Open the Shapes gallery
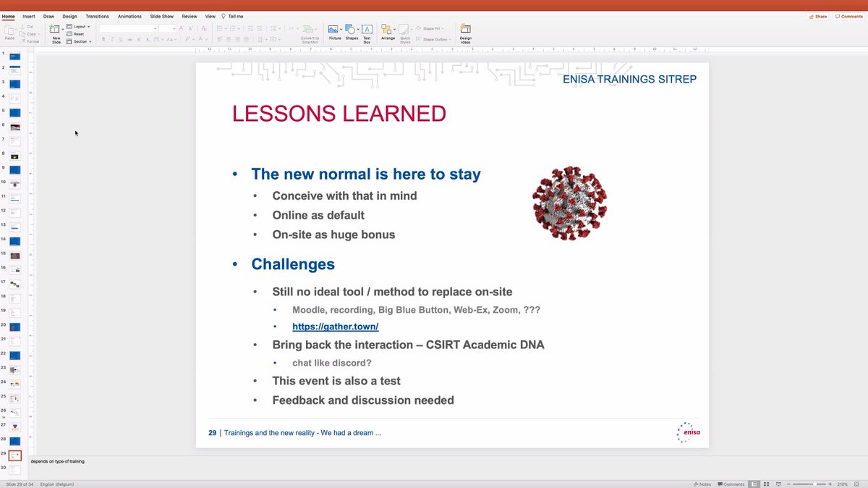This screenshot has height=488, width=868. coord(352,33)
